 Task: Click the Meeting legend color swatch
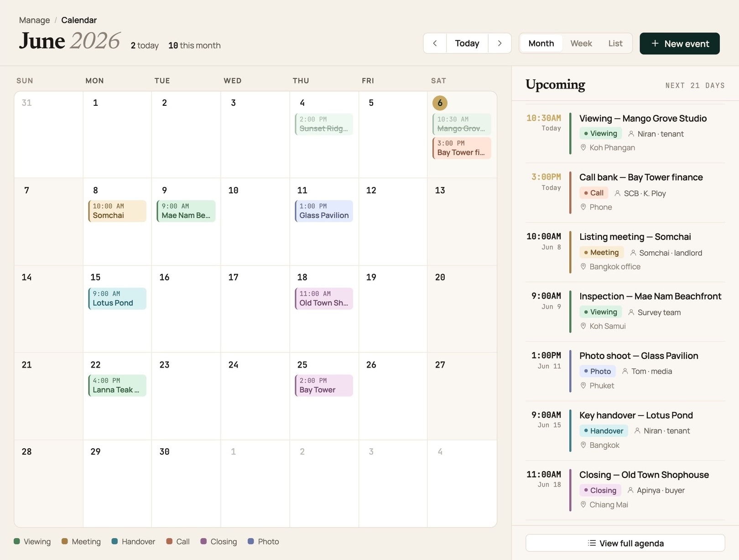click(65, 541)
